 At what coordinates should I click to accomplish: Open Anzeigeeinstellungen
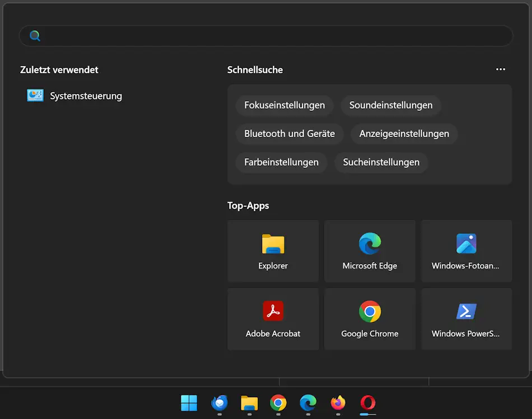click(x=404, y=134)
